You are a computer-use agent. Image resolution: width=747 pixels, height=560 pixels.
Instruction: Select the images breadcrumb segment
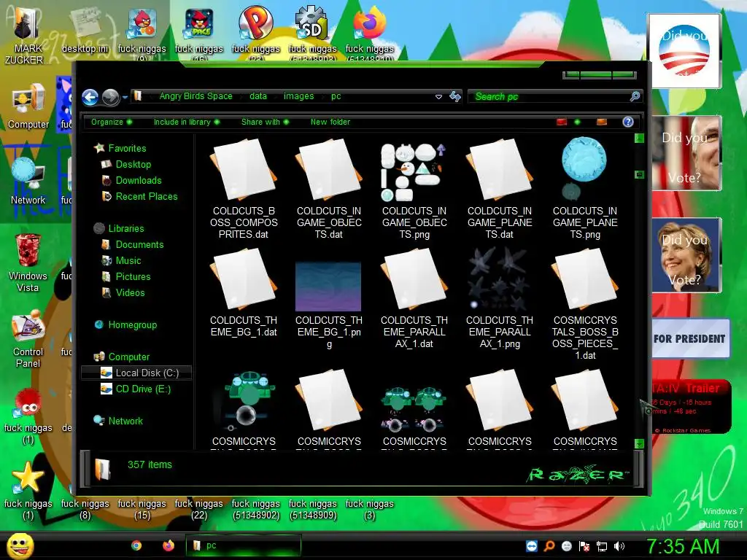tap(298, 96)
